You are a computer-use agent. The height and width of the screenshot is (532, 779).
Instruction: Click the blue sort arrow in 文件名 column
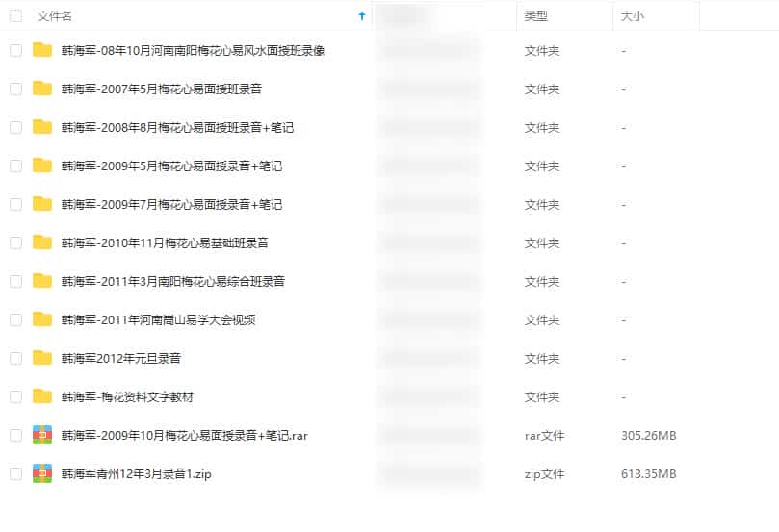362,16
